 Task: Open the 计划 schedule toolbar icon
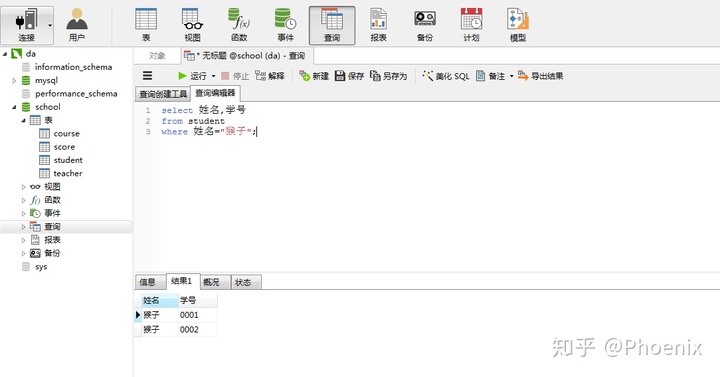(472, 25)
